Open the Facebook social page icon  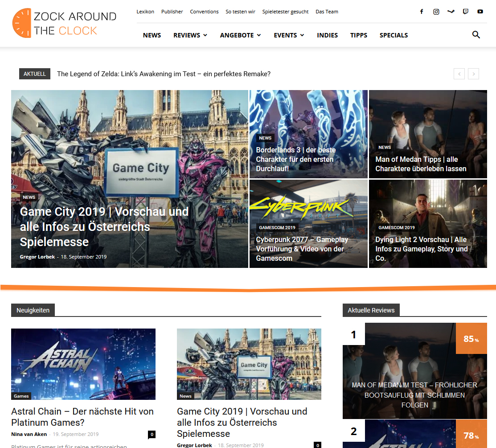coord(421,12)
